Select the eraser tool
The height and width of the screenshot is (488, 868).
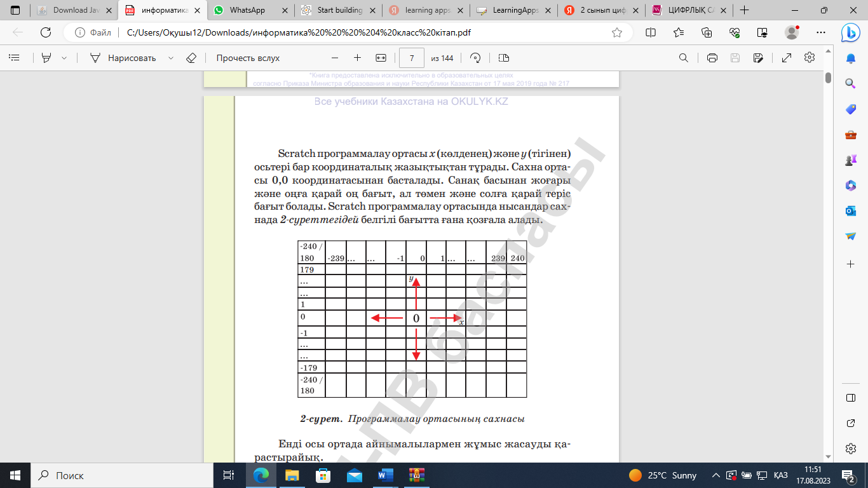(191, 58)
